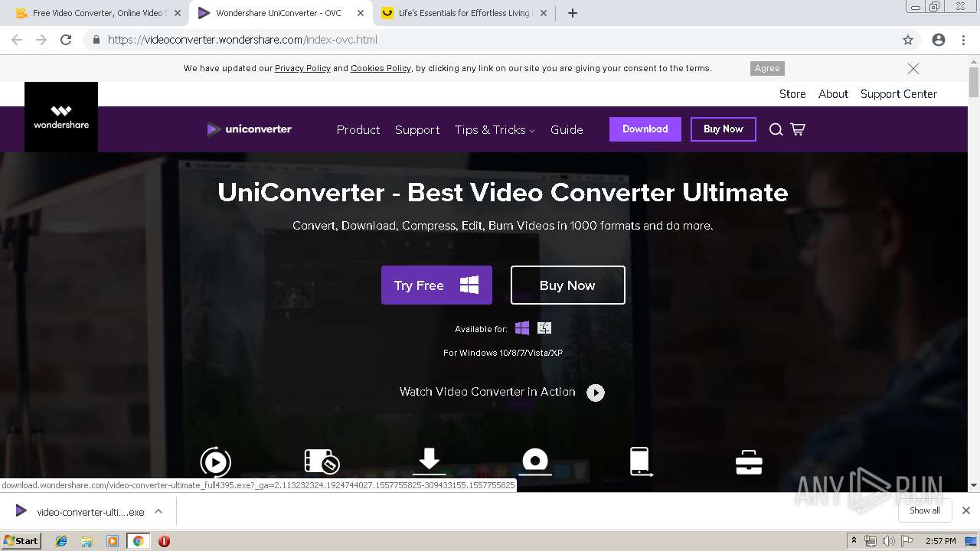
Task: Open a new browser tab
Action: pyautogui.click(x=573, y=13)
